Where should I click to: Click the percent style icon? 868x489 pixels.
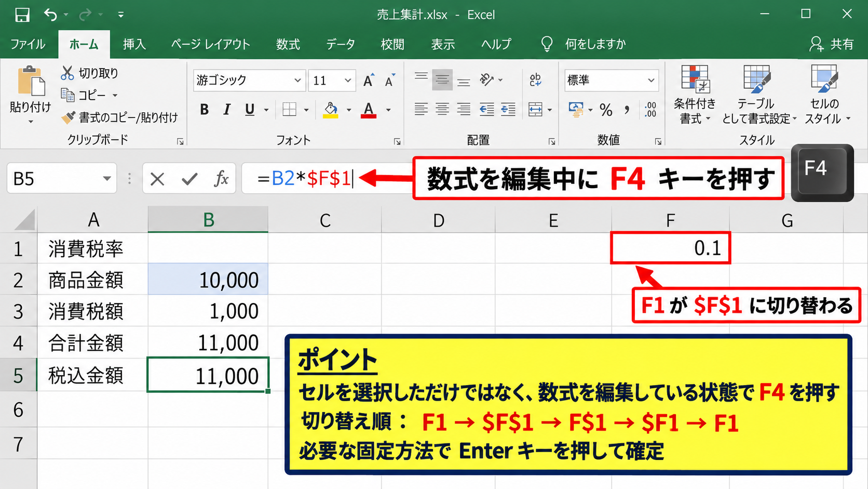coord(606,110)
